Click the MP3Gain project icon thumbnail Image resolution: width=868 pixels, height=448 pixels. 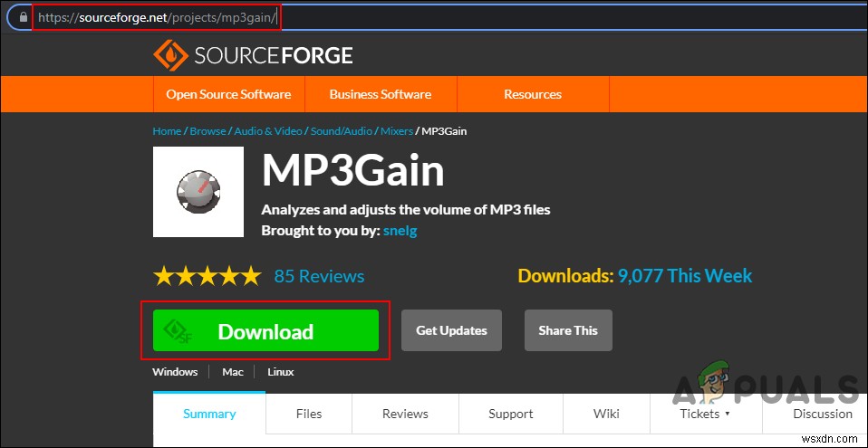tap(198, 192)
